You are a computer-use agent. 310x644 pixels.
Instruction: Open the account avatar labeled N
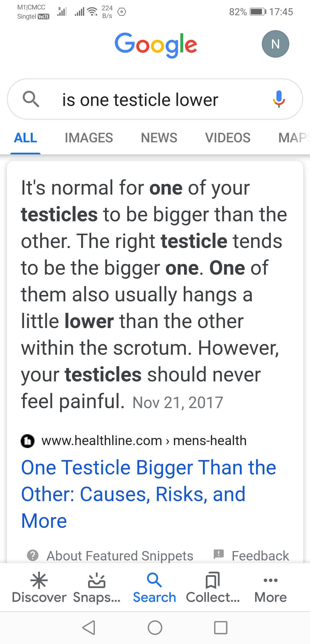tap(275, 44)
